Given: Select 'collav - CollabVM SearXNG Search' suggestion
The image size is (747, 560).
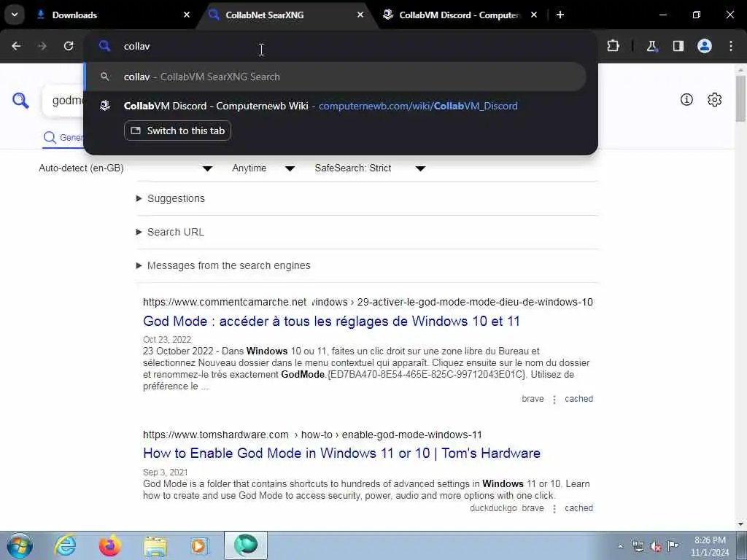Looking at the screenshot, I should coord(336,77).
